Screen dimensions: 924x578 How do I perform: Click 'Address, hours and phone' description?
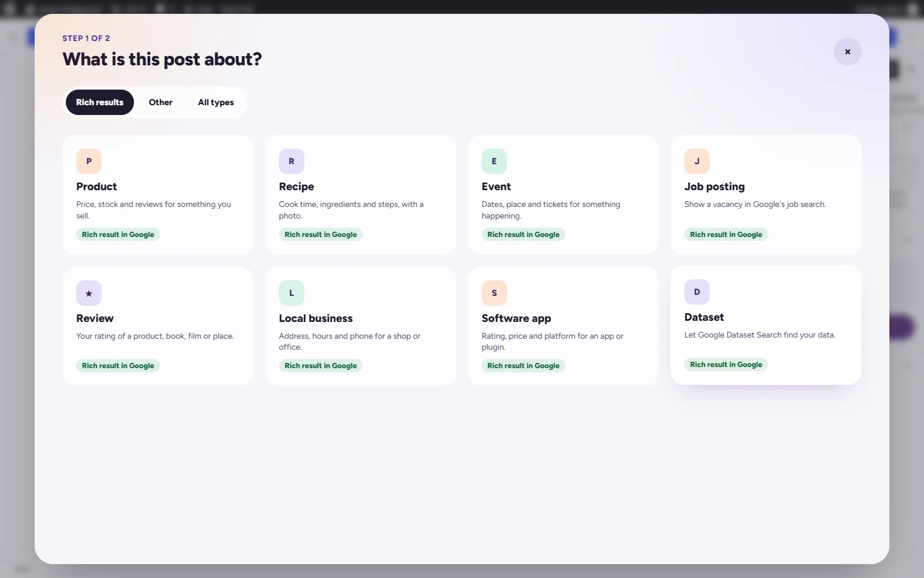(349, 342)
